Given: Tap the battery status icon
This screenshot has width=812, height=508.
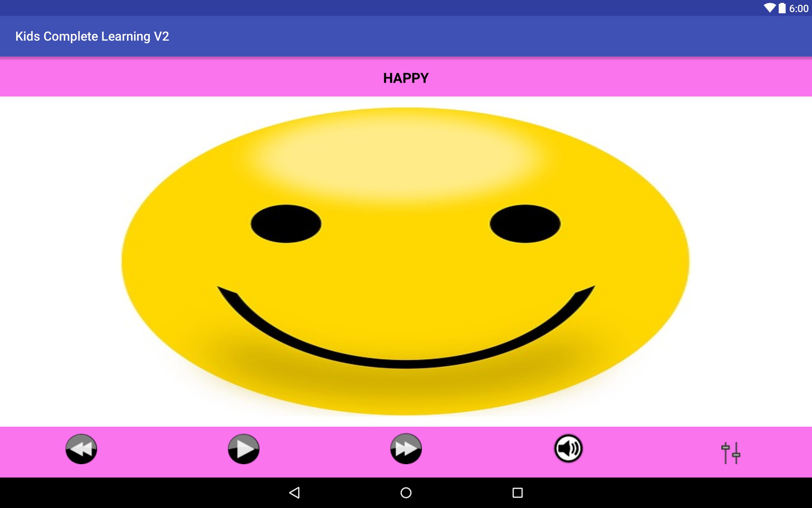Looking at the screenshot, I should click(x=782, y=8).
